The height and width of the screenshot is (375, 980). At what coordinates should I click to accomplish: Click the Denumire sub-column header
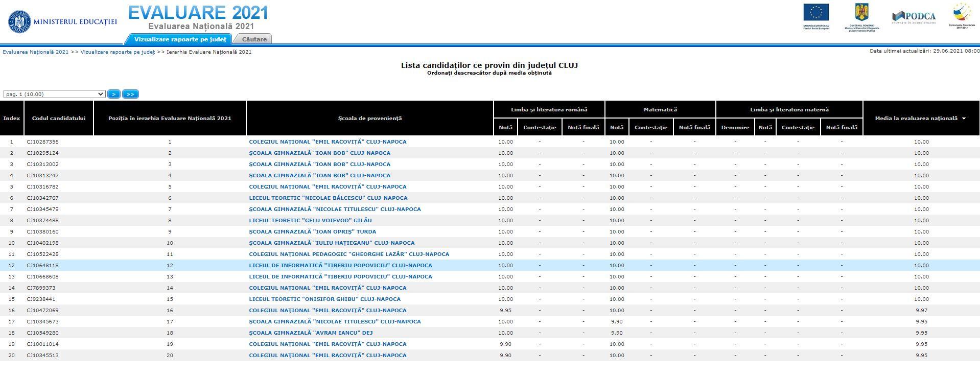735,127
